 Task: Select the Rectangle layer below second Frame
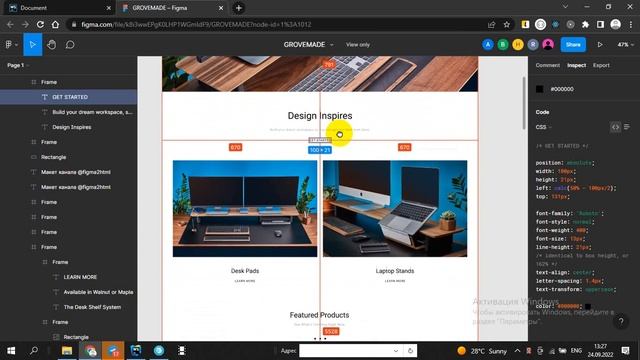pyautogui.click(x=69, y=157)
